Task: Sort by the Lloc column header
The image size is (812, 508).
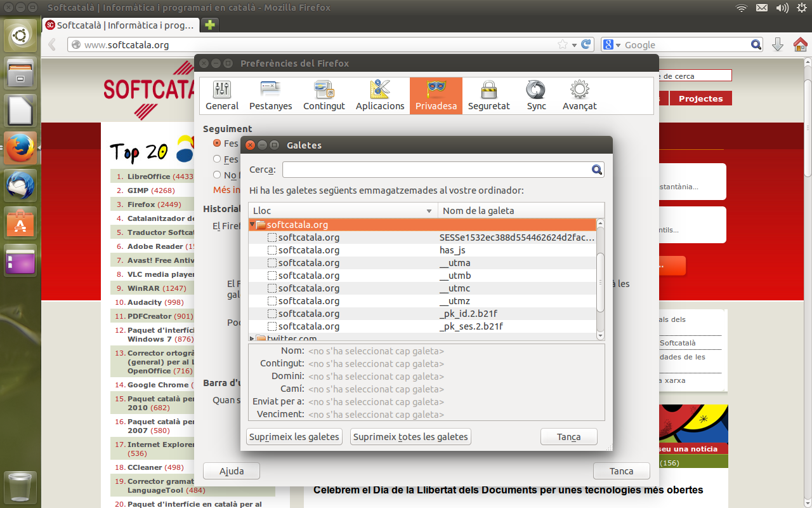Action: 343,210
